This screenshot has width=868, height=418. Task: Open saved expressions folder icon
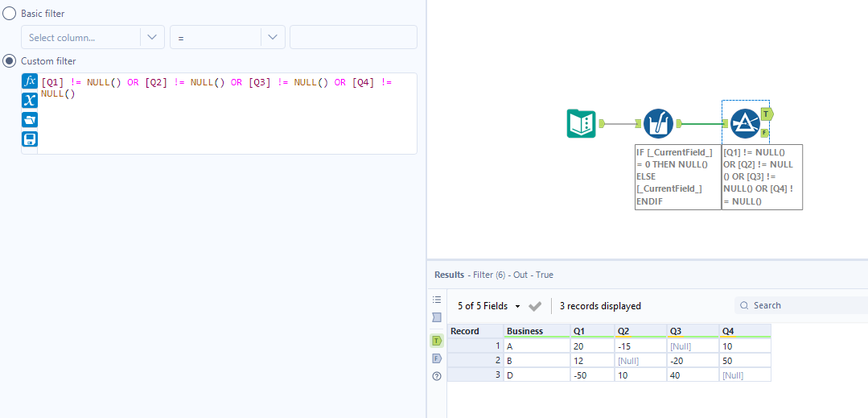pyautogui.click(x=30, y=120)
